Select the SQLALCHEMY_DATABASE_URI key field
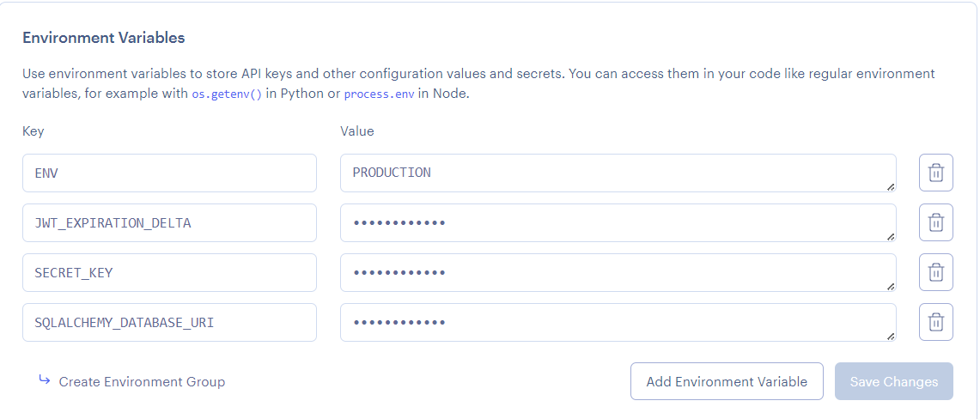This screenshot has height=419, width=980. (169, 322)
